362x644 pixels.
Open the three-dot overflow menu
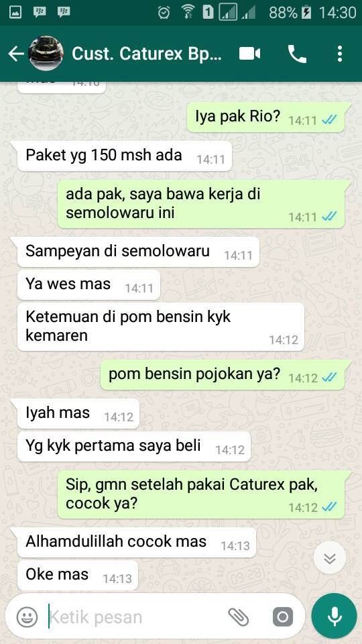point(339,54)
